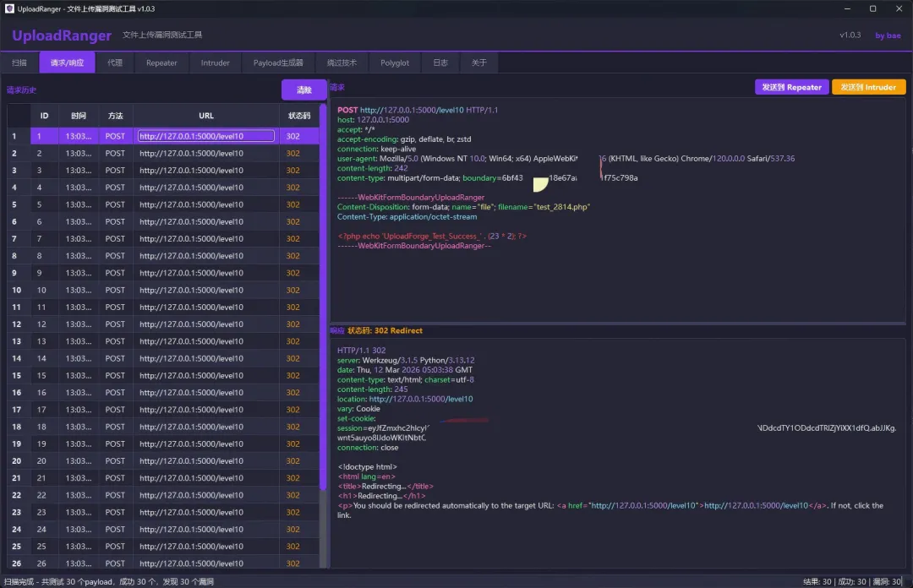Open the 绕过技术 tab

tap(342, 63)
